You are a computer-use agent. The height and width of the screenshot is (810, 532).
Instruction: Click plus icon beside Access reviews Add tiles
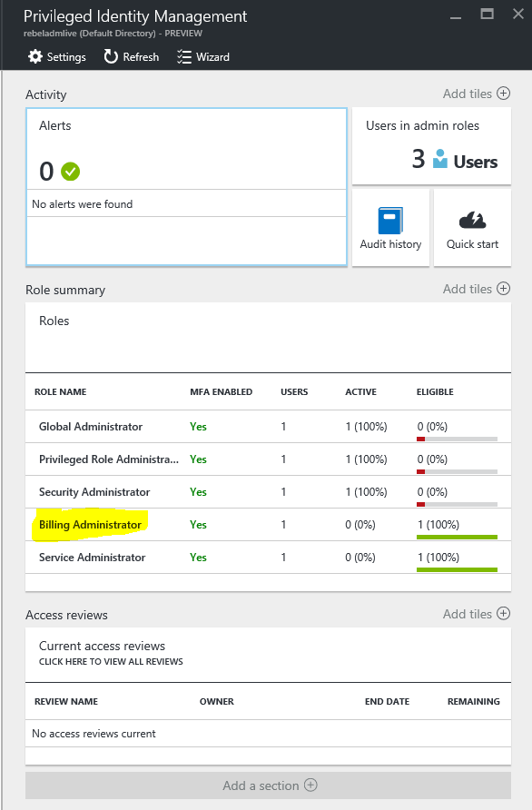tap(503, 613)
